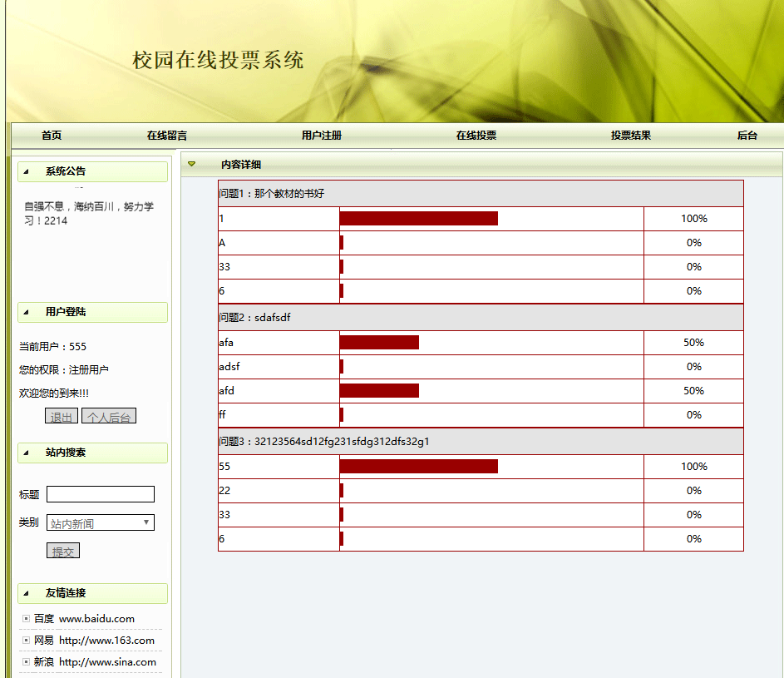Open the 新浪 www.sina.com link
Image resolution: width=784 pixels, height=678 pixels.
click(95, 662)
